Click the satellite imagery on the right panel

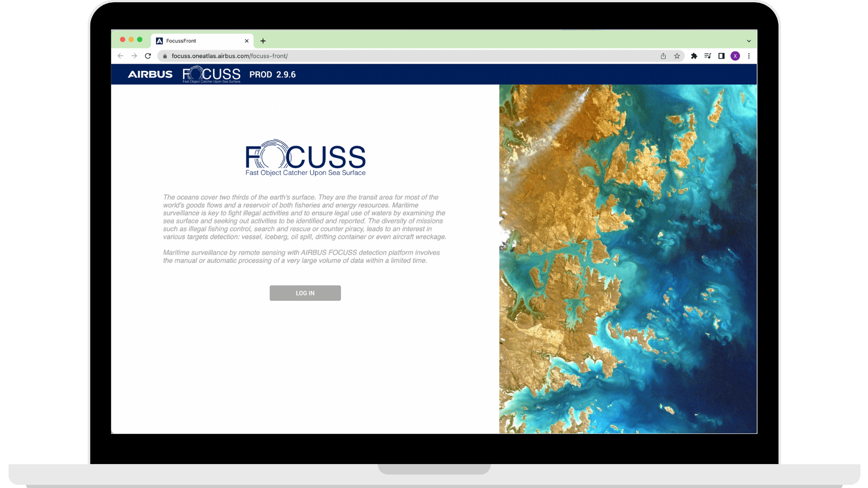(x=628, y=258)
